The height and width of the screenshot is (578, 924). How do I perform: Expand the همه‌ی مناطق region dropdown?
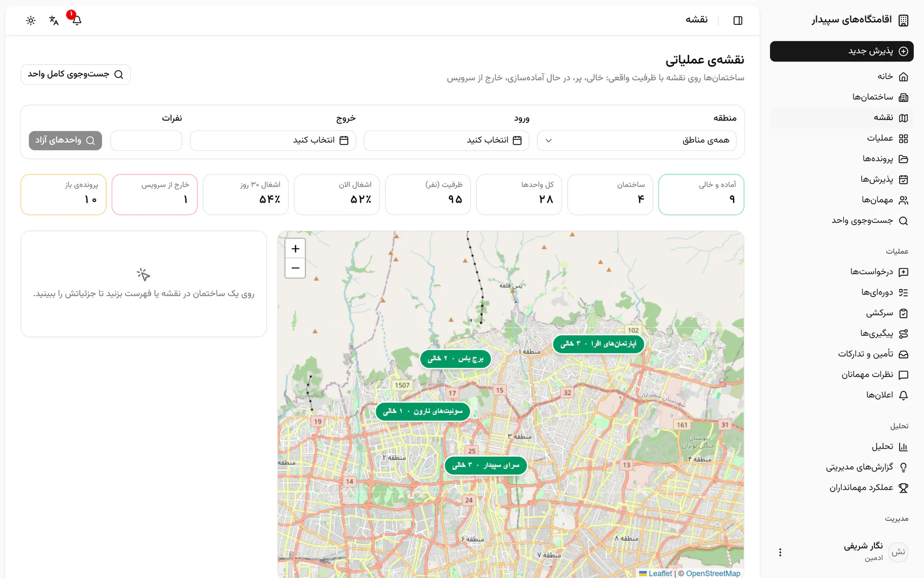(x=637, y=140)
